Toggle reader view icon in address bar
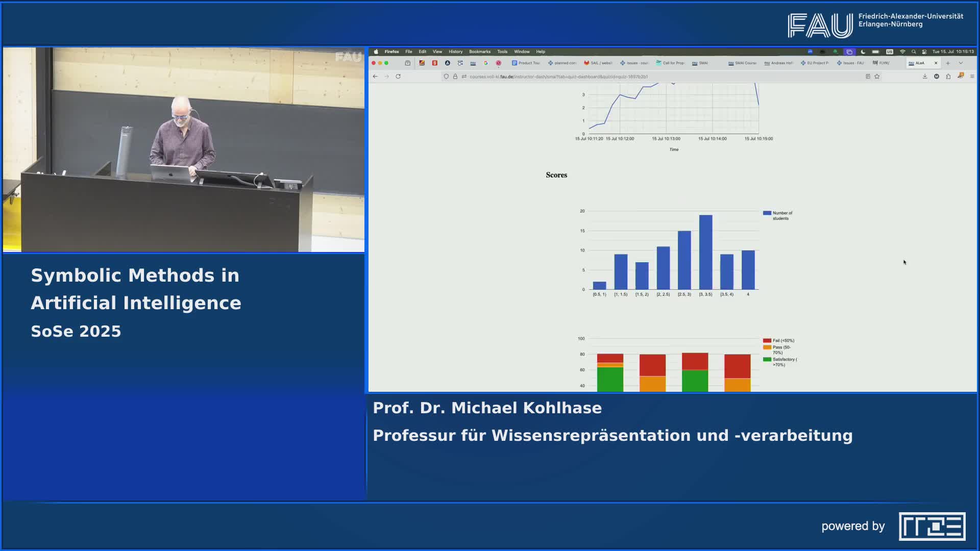Screen dimensions: 980x551 pyautogui.click(x=868, y=77)
